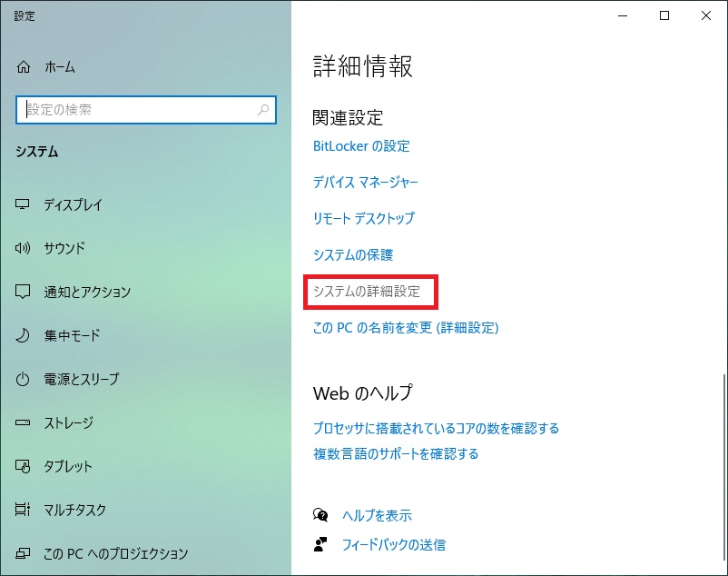Click the Tablet icon
The height and width of the screenshot is (576, 728).
pos(23,466)
